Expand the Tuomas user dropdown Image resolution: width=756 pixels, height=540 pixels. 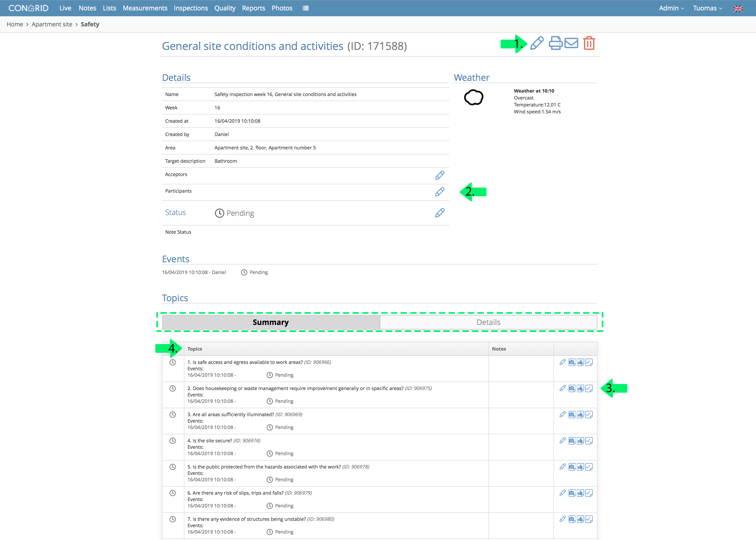pyautogui.click(x=707, y=8)
